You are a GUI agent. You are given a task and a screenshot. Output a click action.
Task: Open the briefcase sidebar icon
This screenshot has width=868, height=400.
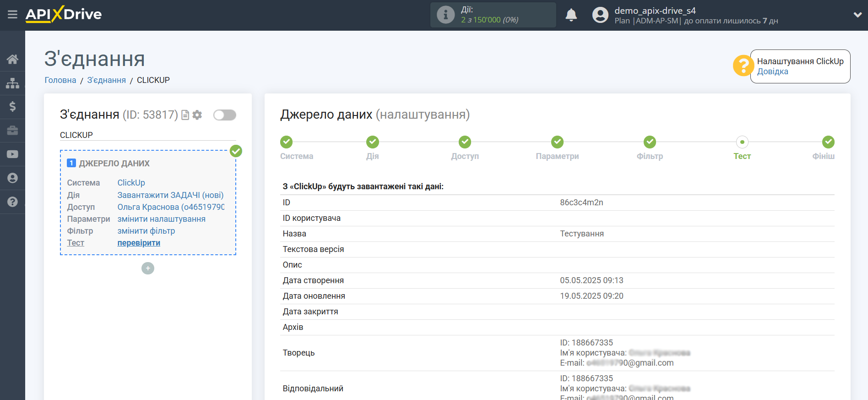tap(12, 131)
